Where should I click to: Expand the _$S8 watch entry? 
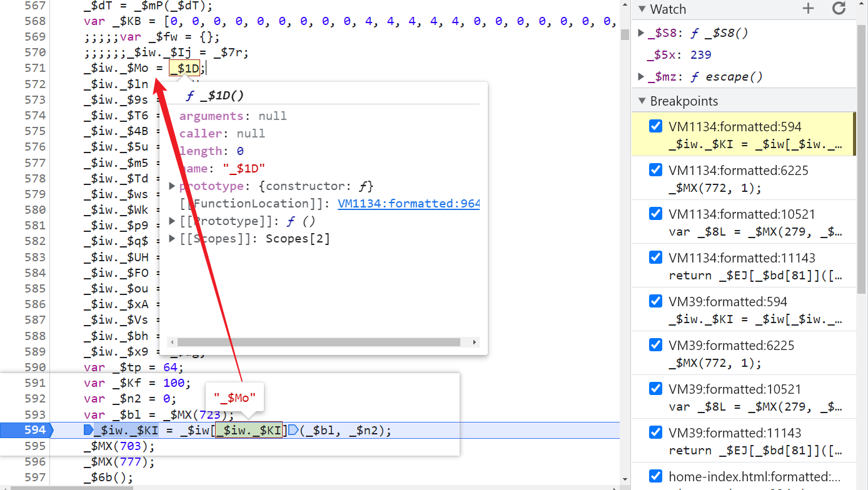[641, 33]
